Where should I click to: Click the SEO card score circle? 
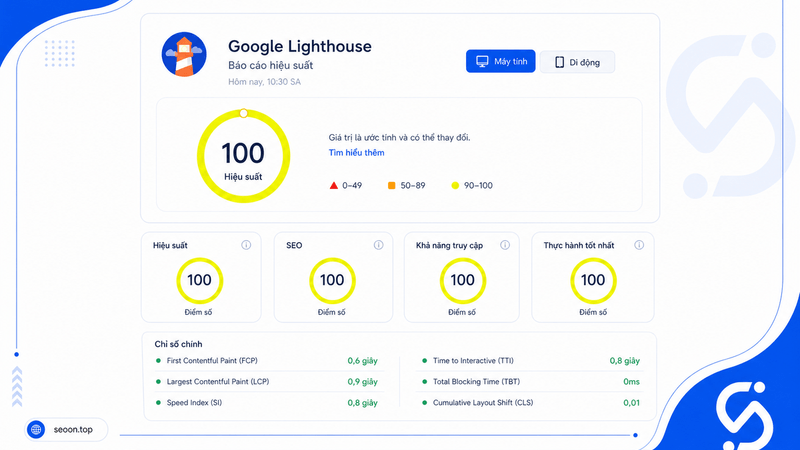click(332, 281)
